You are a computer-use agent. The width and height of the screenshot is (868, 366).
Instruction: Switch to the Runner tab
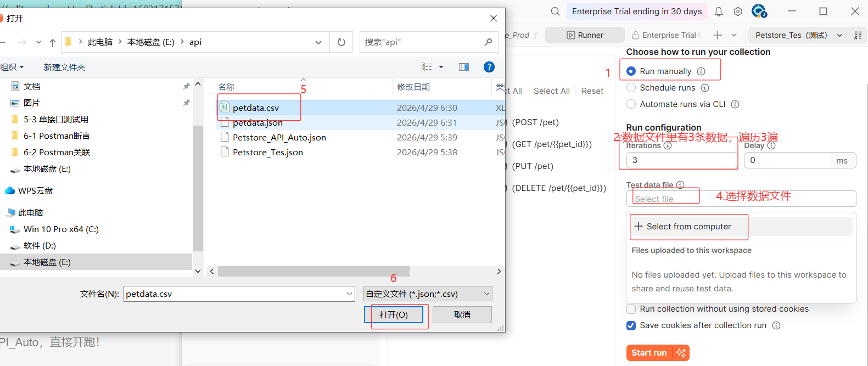click(x=585, y=35)
